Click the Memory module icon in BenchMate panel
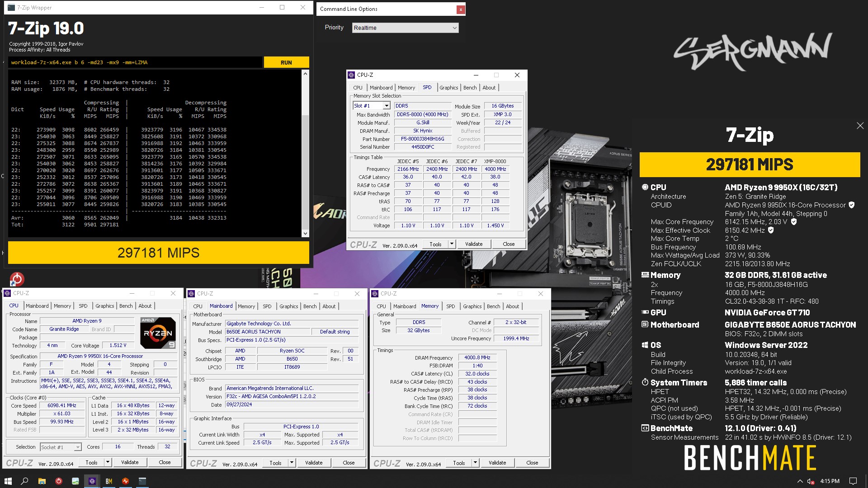868x488 pixels. point(645,275)
